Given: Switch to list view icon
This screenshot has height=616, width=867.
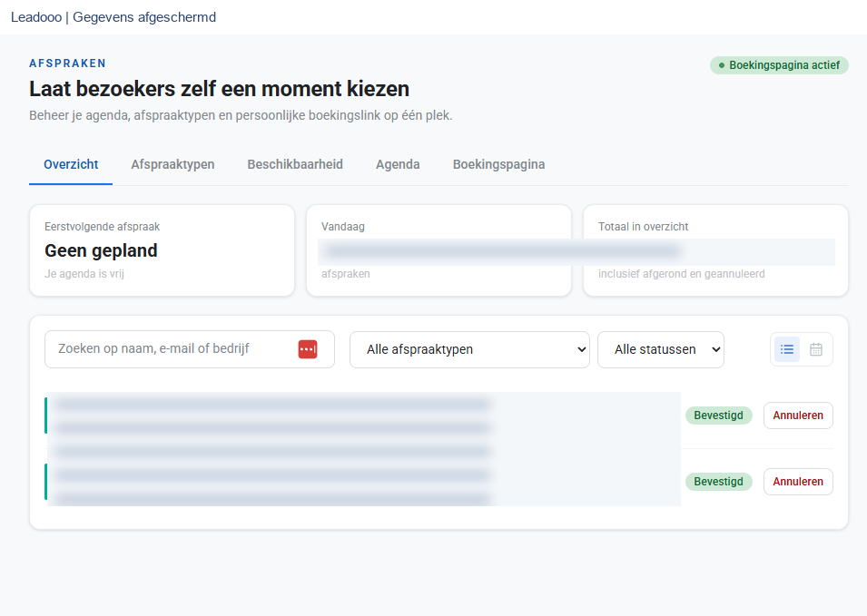Looking at the screenshot, I should (x=787, y=349).
